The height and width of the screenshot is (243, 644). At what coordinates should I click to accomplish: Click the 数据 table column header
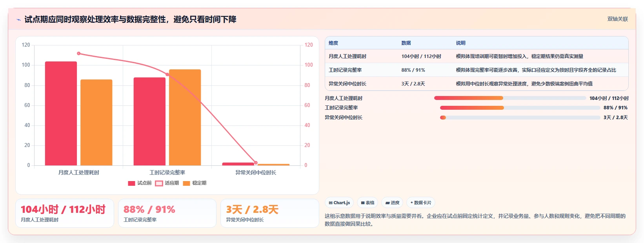click(406, 43)
